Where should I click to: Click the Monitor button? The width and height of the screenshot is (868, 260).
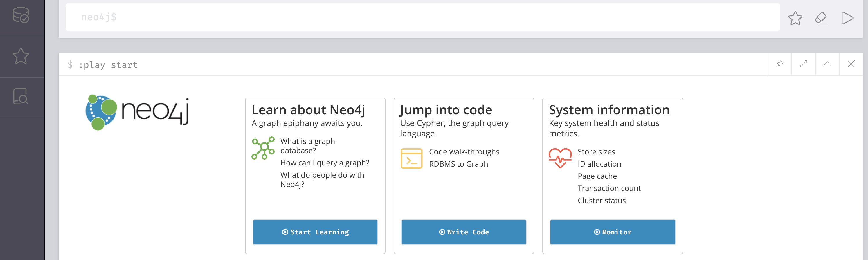[x=613, y=232]
